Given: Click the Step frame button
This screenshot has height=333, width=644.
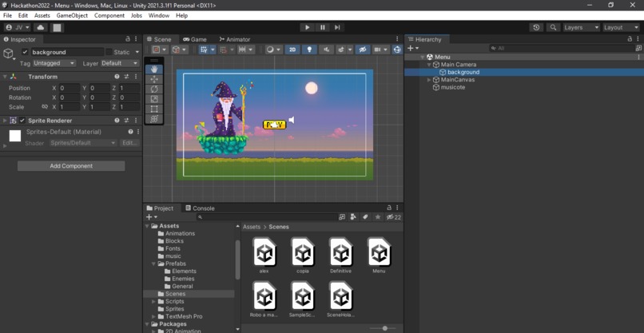Looking at the screenshot, I should pos(337,27).
